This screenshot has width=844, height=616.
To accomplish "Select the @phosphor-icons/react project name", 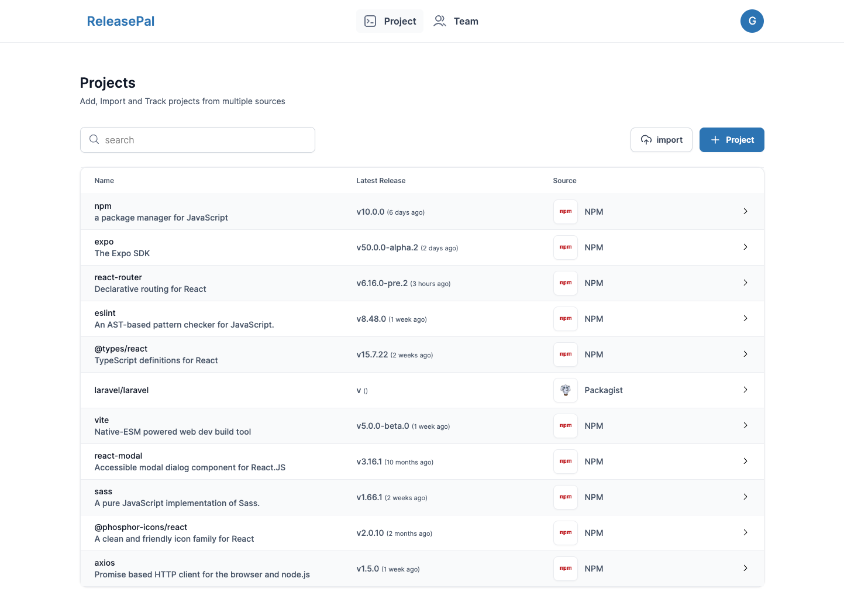I will click(141, 527).
